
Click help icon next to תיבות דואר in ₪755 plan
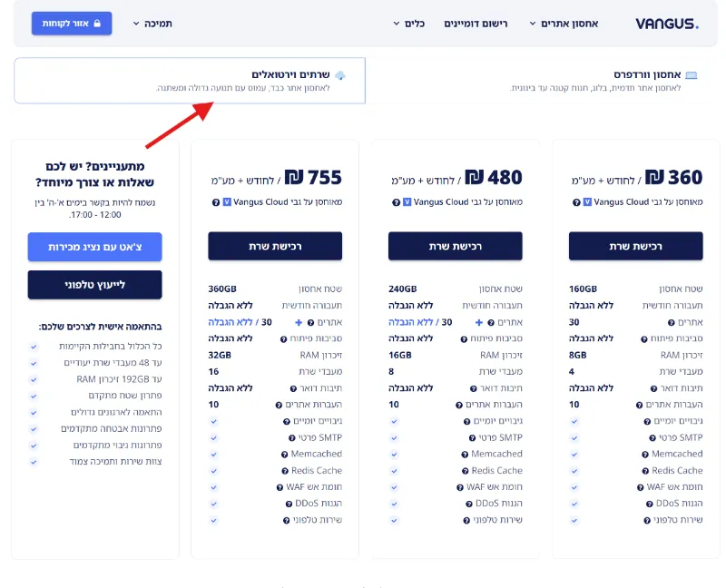point(293,389)
